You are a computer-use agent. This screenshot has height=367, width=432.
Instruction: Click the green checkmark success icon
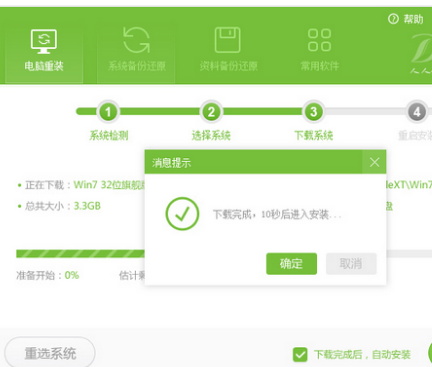(x=182, y=214)
